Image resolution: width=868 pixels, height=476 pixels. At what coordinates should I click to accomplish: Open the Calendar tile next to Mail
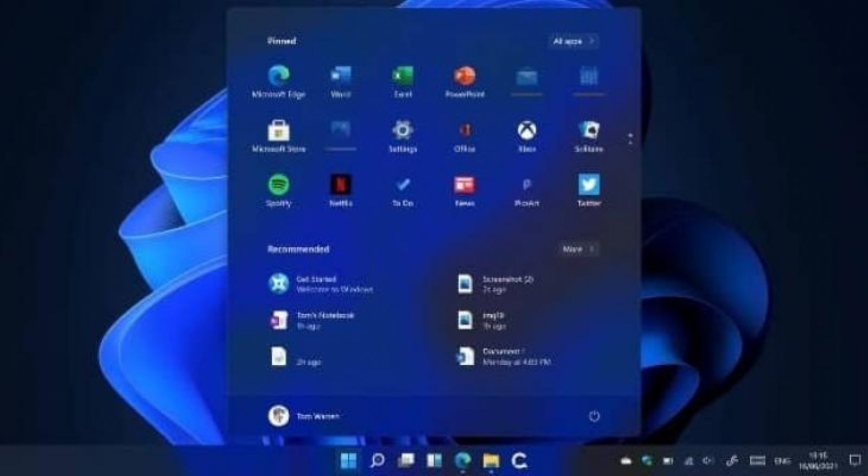589,80
